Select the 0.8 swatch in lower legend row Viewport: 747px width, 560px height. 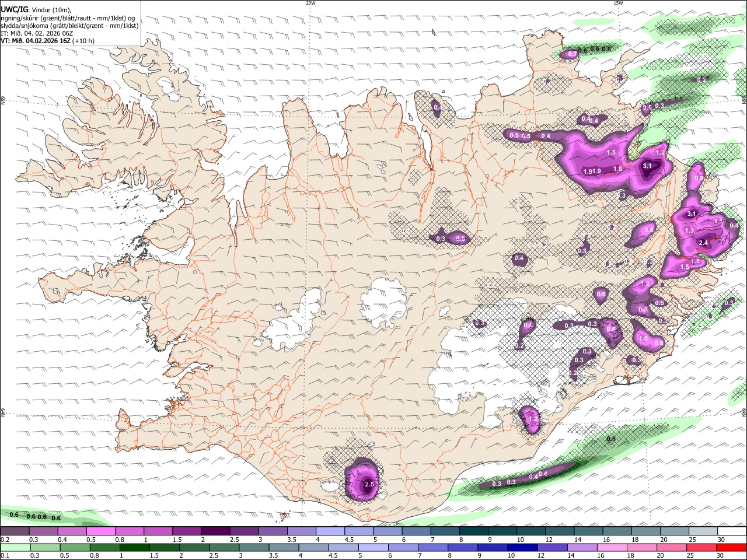coord(104,548)
